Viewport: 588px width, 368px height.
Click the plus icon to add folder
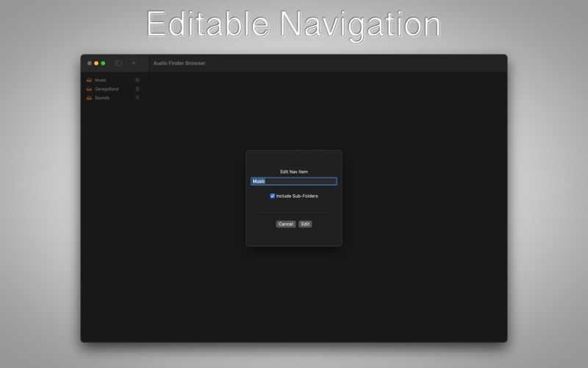pos(134,63)
